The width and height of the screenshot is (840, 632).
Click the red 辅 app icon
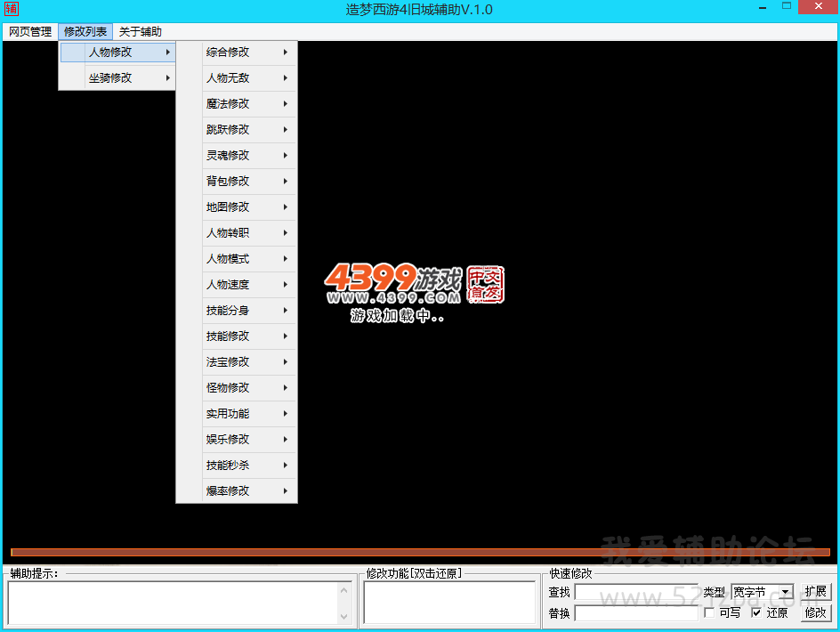click(12, 9)
